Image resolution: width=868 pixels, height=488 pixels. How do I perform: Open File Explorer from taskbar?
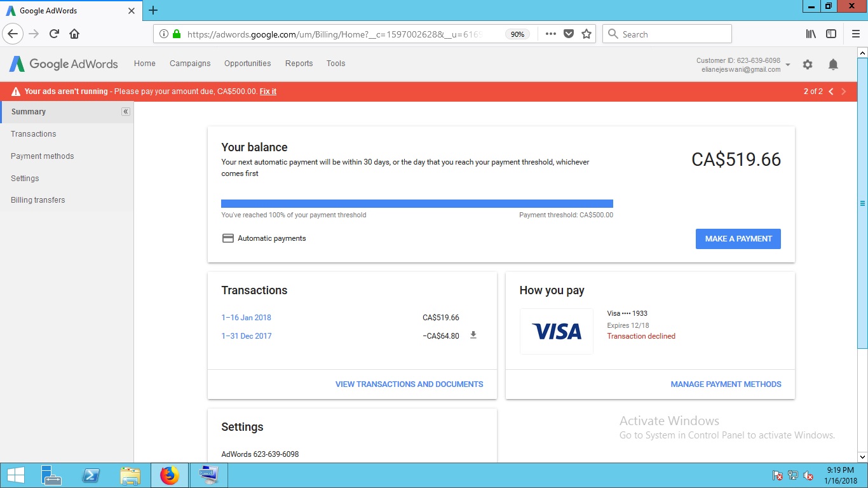click(x=130, y=475)
